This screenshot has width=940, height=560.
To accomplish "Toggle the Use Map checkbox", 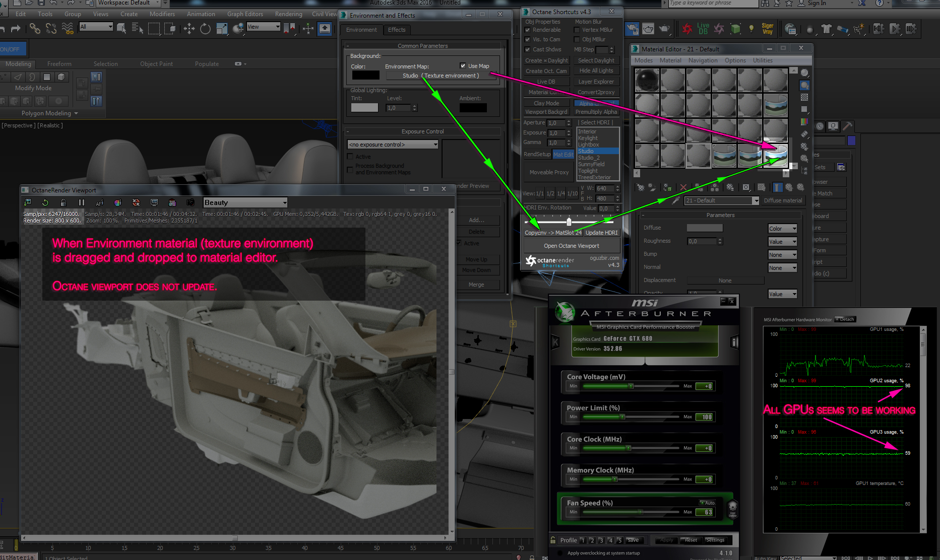I will (x=463, y=66).
